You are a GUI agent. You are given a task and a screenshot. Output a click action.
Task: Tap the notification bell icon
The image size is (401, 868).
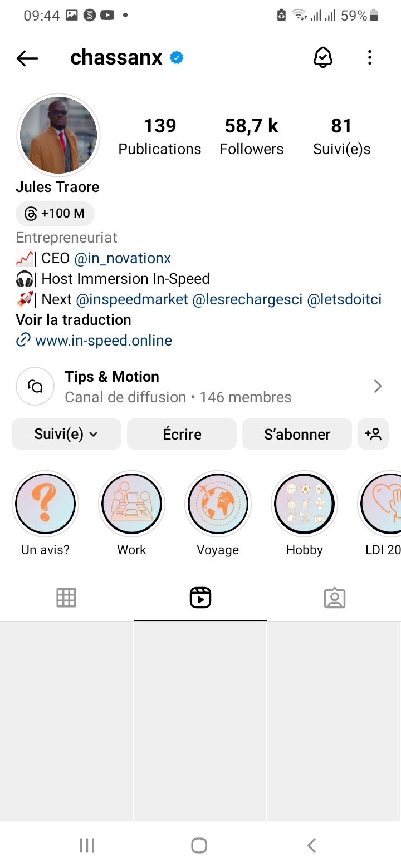pos(323,57)
